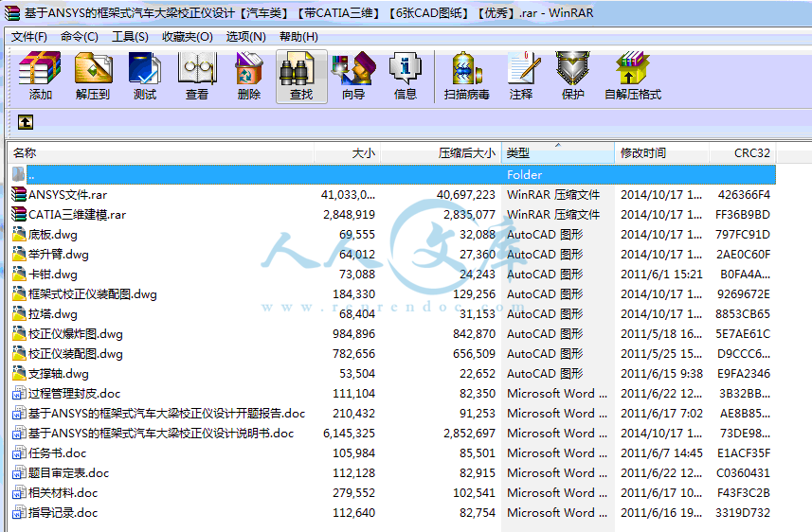
Task: Open the 收藏夹(O) menu
Action: [x=187, y=37]
